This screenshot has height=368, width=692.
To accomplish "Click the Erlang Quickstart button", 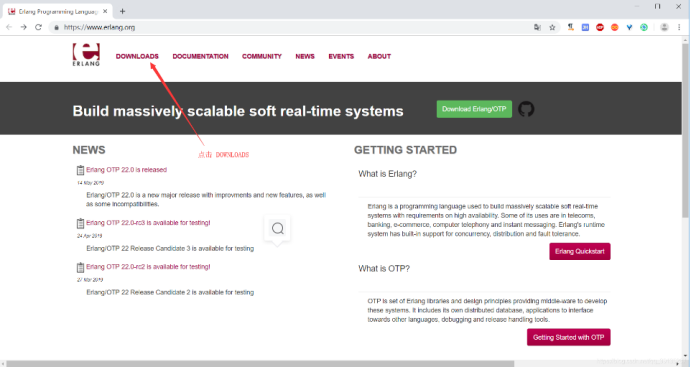I will pos(580,252).
